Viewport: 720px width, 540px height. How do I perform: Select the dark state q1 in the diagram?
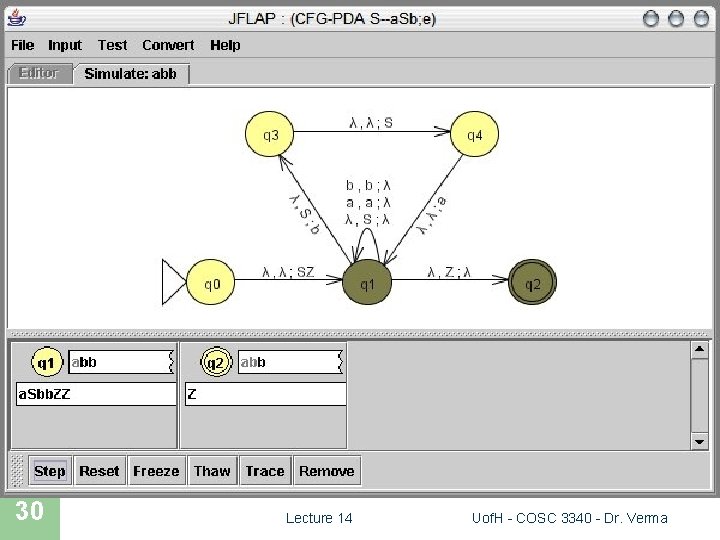pyautogui.click(x=367, y=282)
